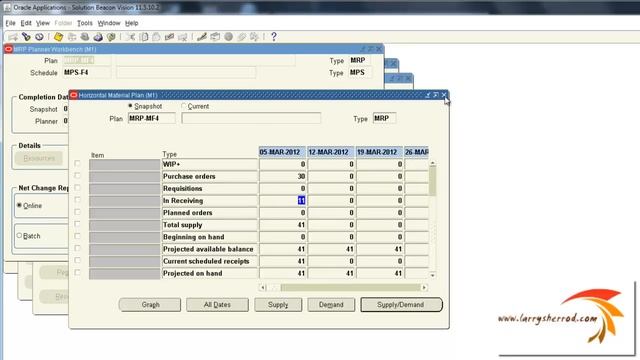Viewport: 640px width, 360px height.
Task: Click the 12-MAR-2012 column header
Action: [331, 152]
